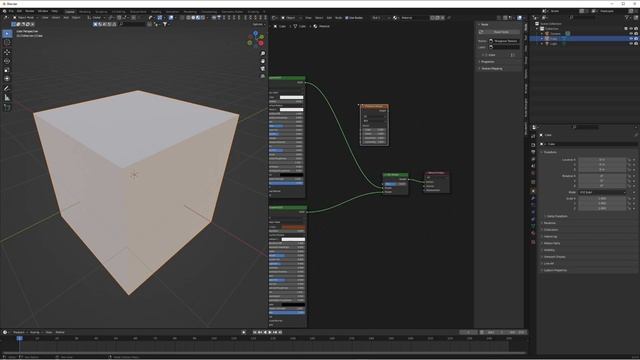640x360 pixels.
Task: Toggle viewport overlays button
Action: pos(171,18)
